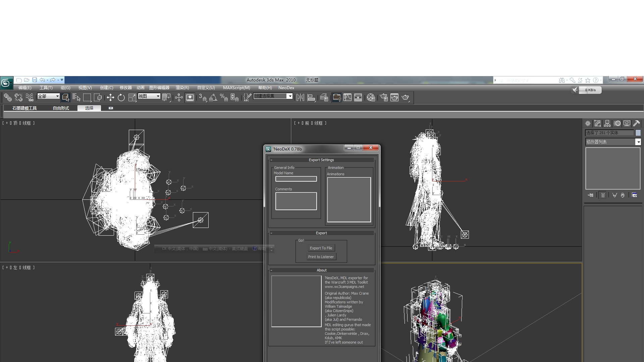Click the Model Name input field
This screenshot has height=362, width=644.
point(296,179)
